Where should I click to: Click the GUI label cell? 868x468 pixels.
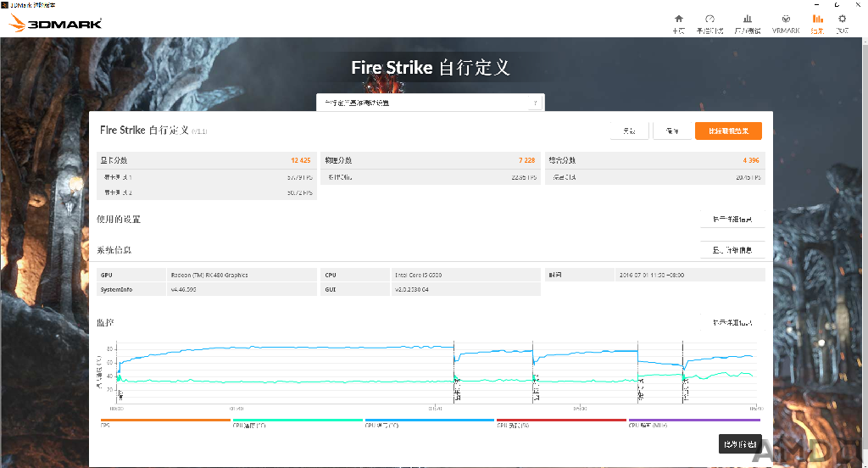(355, 289)
